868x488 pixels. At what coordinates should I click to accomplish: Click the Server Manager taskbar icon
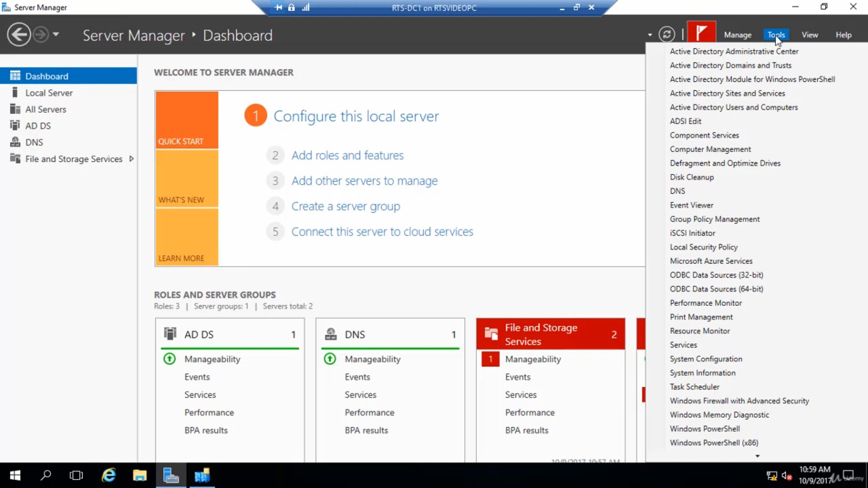pos(171,475)
